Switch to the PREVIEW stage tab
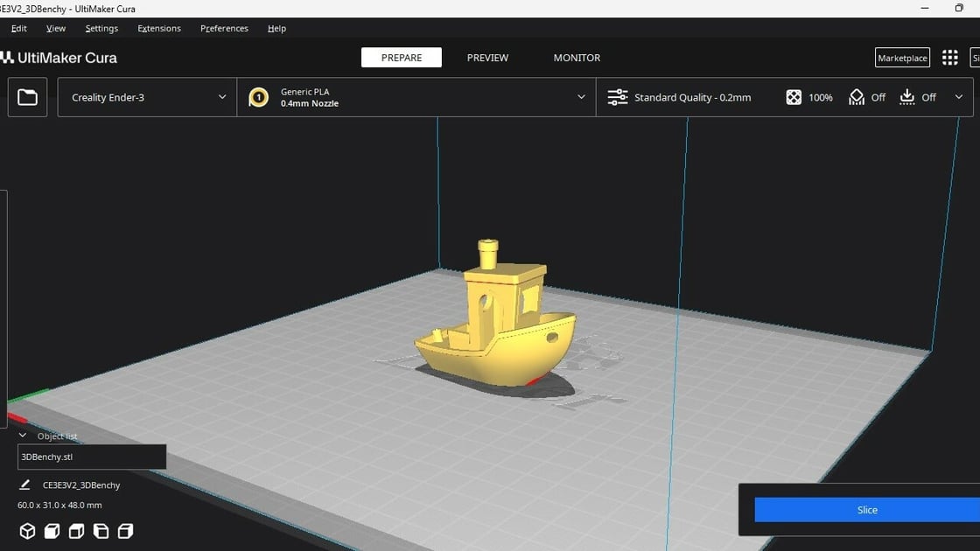 (487, 58)
